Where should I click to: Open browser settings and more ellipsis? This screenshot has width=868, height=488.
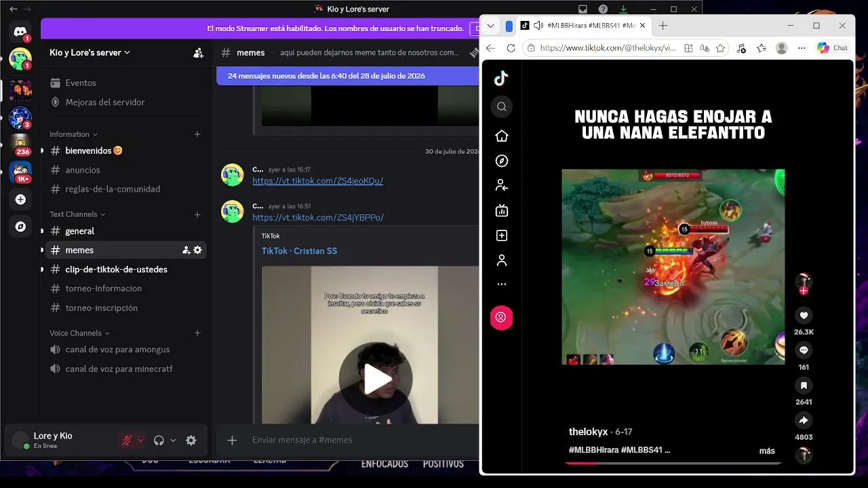pos(802,48)
